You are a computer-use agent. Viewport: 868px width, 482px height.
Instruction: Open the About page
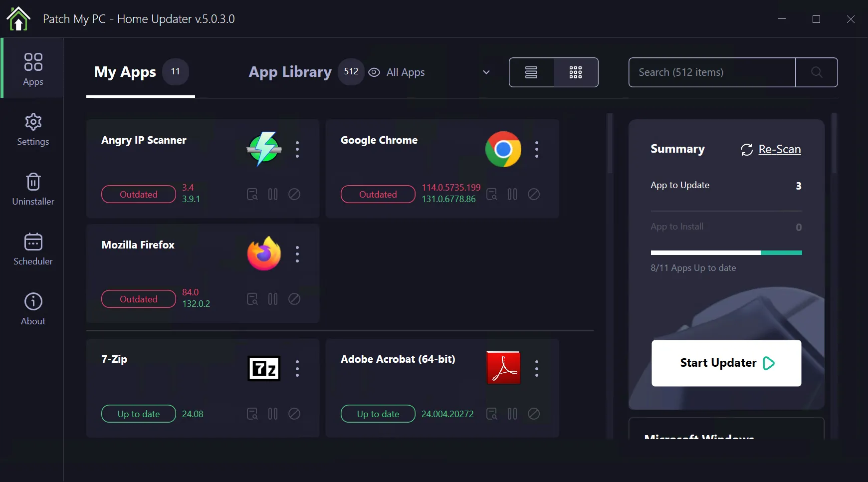[33, 309]
